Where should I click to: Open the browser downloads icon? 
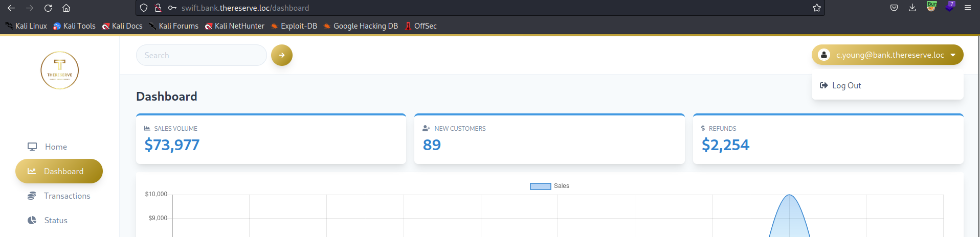(x=912, y=8)
